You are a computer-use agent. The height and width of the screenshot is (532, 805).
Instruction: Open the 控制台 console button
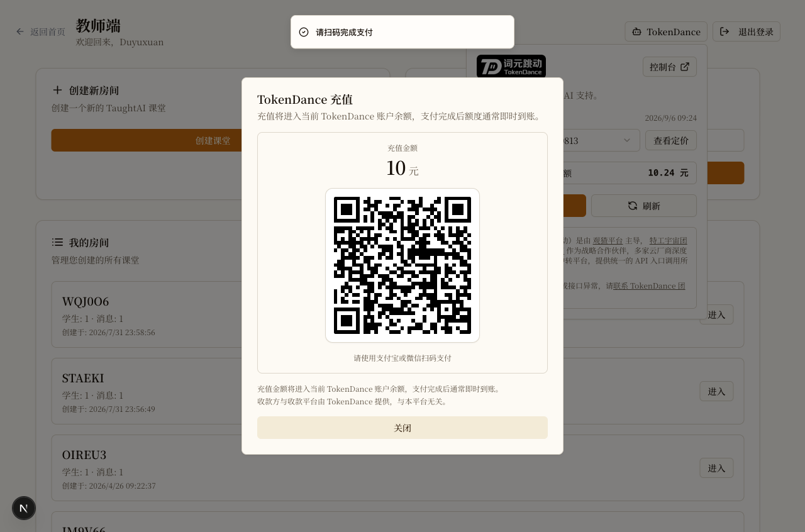(x=670, y=67)
